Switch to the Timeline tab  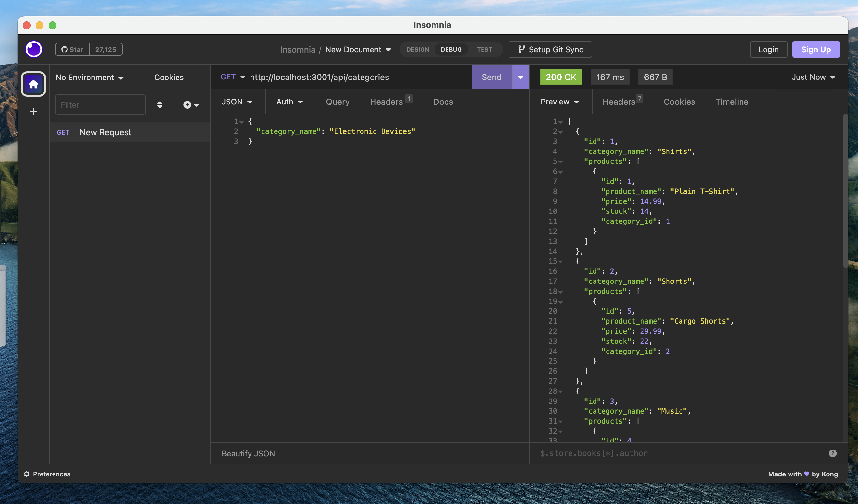point(732,102)
